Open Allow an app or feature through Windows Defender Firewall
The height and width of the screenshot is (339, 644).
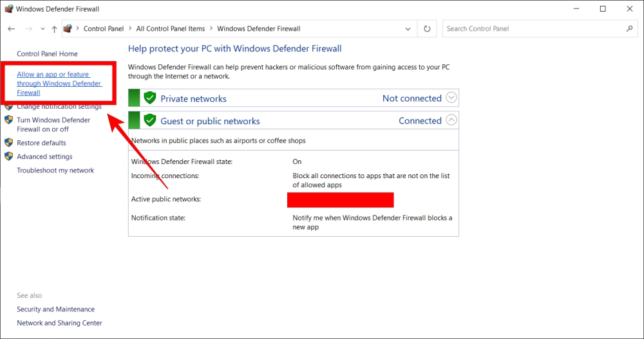59,84
